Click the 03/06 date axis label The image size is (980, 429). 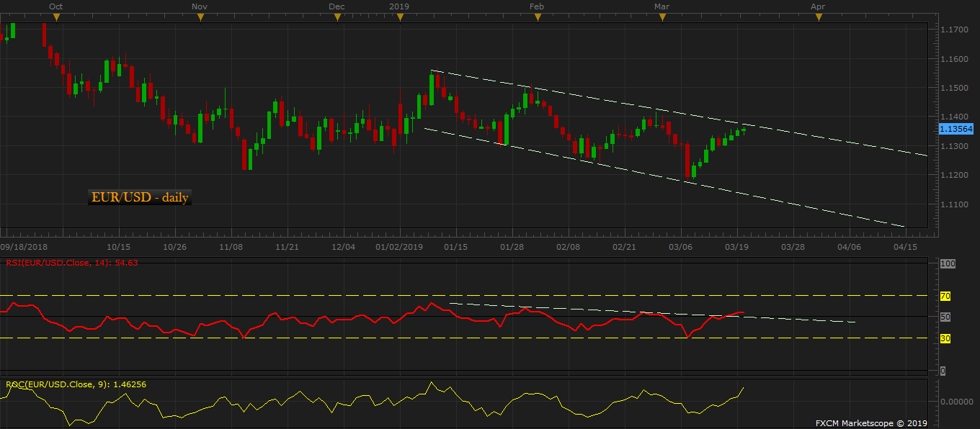[680, 246]
